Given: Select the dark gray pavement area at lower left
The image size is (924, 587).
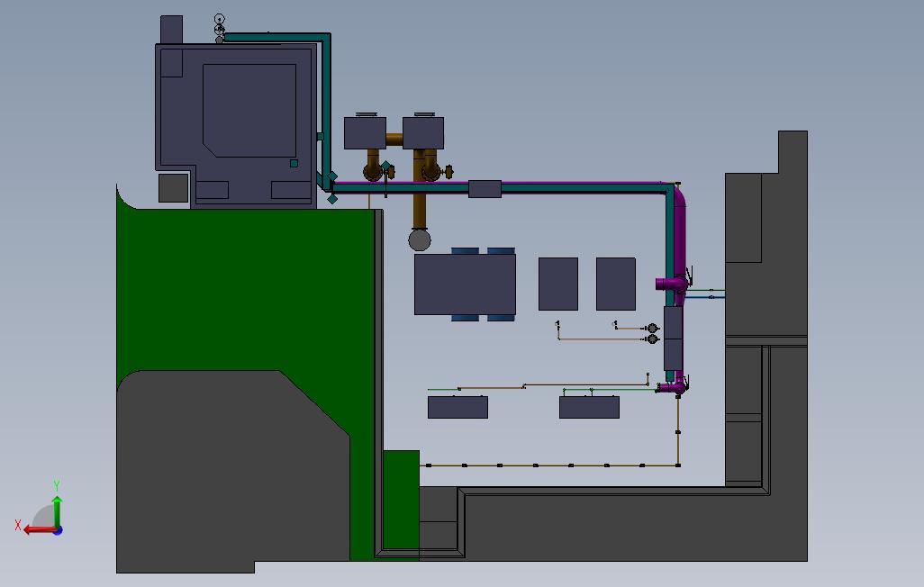Looking at the screenshot, I should pos(232,472).
